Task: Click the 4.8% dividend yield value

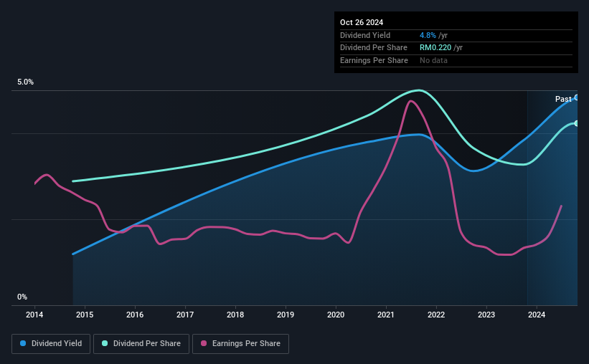Action: (428, 35)
